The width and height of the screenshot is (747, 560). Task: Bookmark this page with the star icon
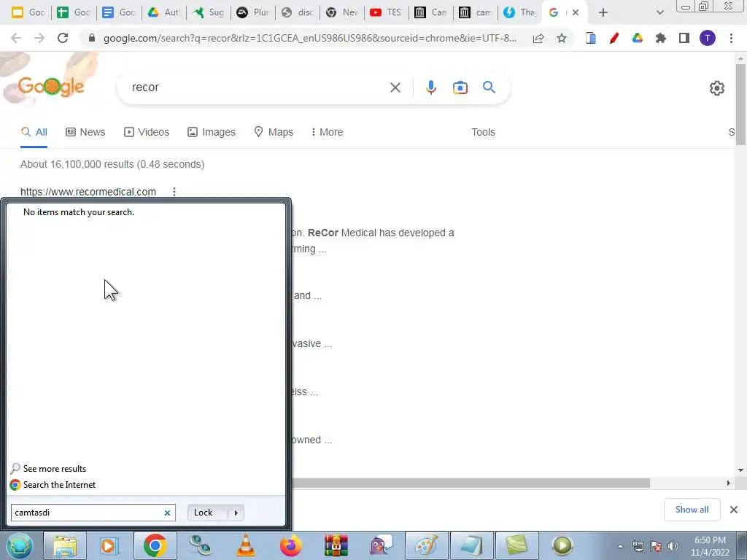[562, 38]
